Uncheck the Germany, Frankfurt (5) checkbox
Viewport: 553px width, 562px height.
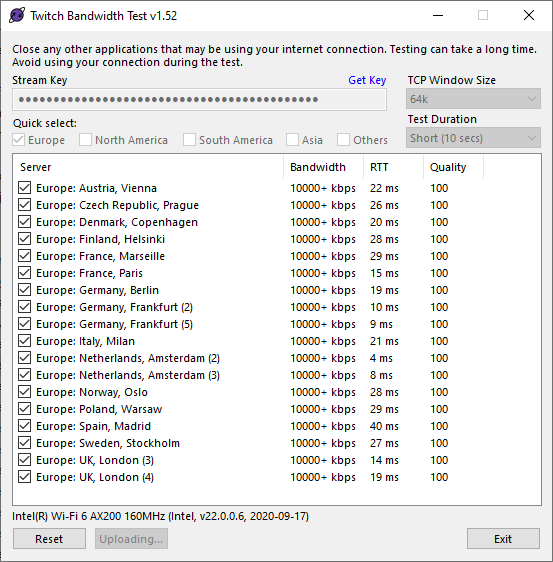click(x=24, y=324)
